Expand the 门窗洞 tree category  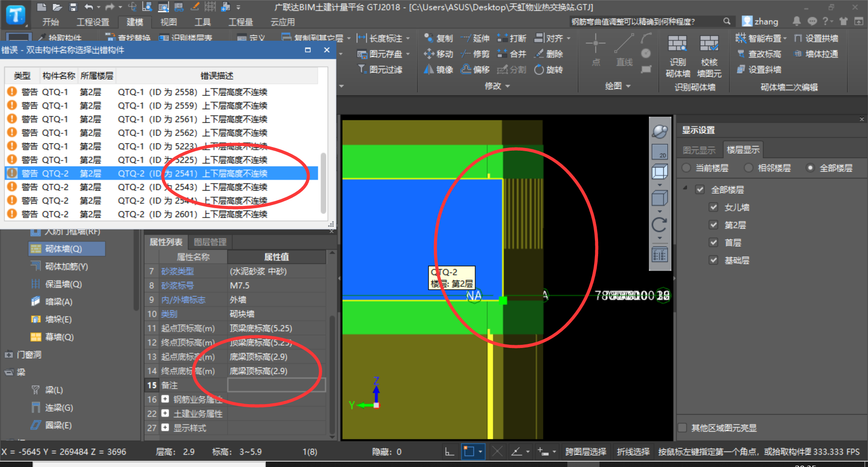tap(9, 354)
